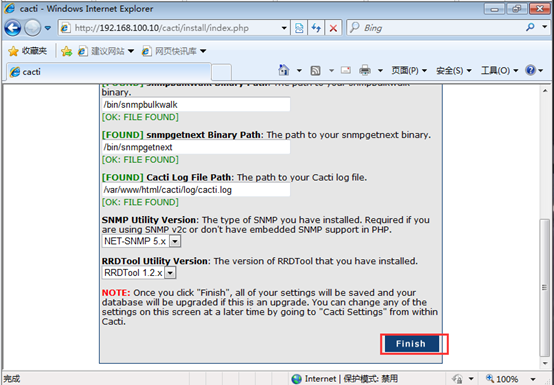This screenshot has height=385, width=554.
Task: Expand the Home icon dropdown arrow
Action: pos(299,71)
